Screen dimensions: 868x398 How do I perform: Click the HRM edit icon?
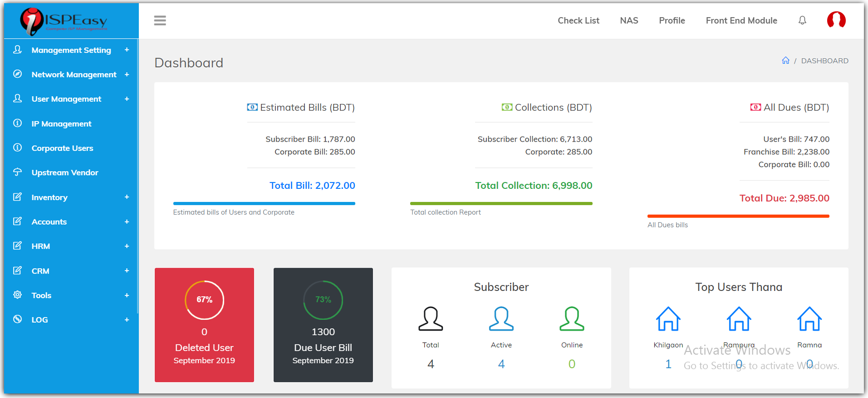point(18,246)
